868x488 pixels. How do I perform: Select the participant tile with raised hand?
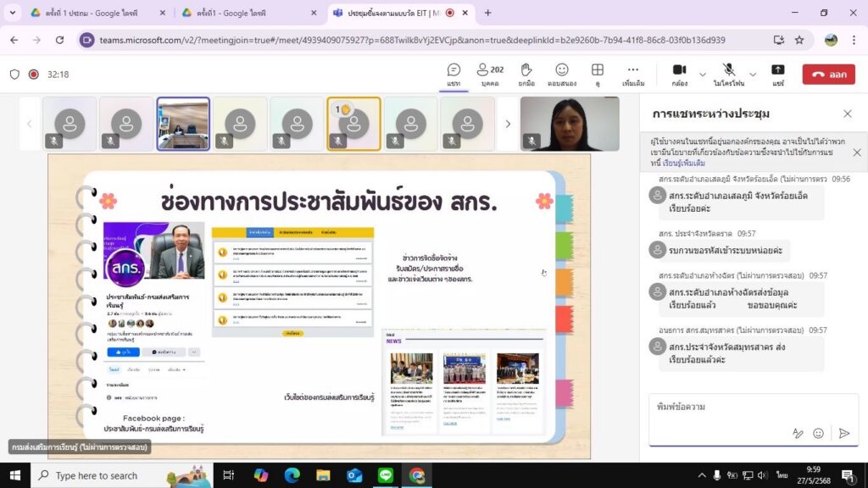point(353,124)
